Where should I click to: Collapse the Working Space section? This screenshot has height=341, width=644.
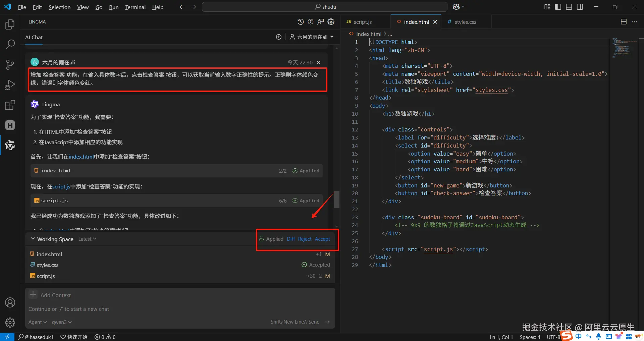[33, 239]
